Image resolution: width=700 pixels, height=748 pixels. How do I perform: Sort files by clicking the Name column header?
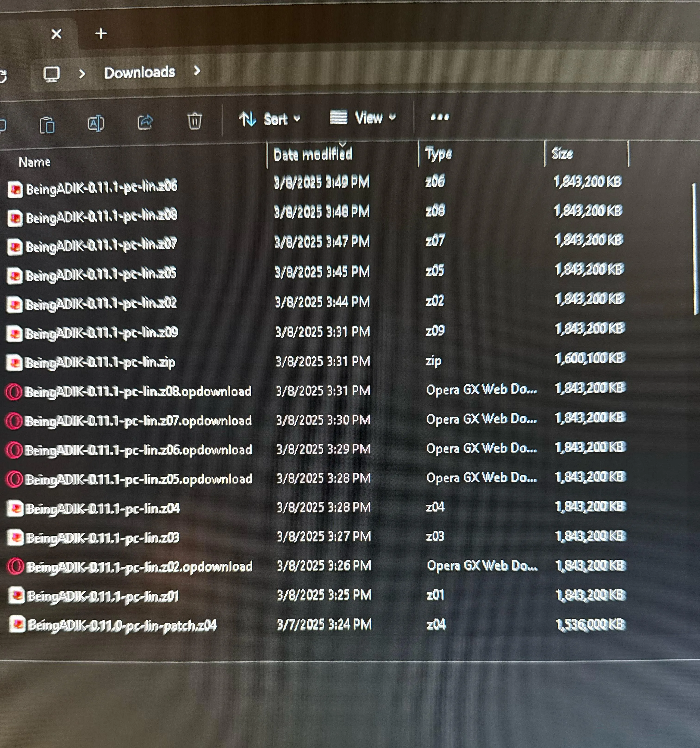click(35, 162)
